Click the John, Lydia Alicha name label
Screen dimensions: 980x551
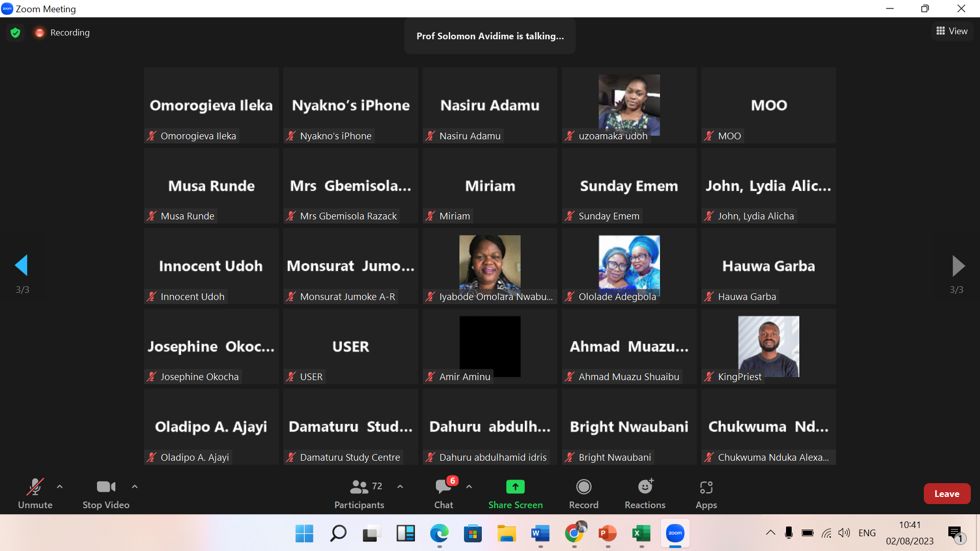[x=756, y=216]
